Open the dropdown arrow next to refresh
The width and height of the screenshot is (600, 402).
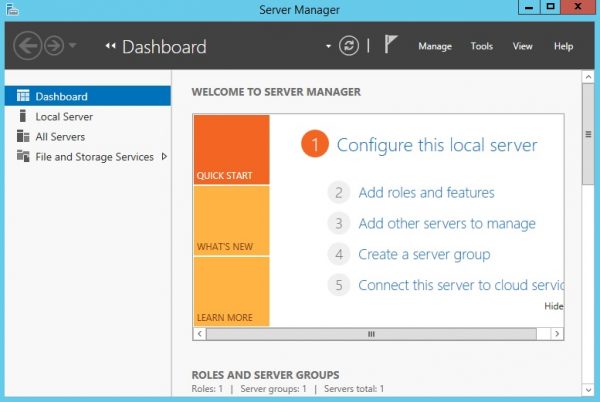point(328,46)
